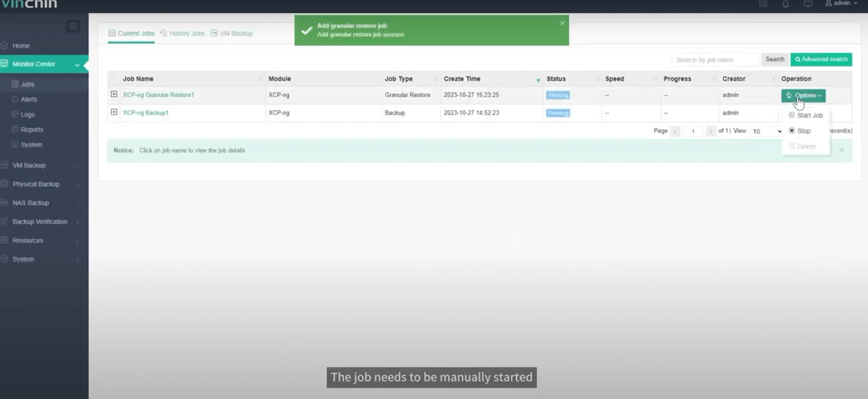This screenshot has height=399, width=868.
Task: Switch to the VM Backup tab
Action: click(232, 33)
